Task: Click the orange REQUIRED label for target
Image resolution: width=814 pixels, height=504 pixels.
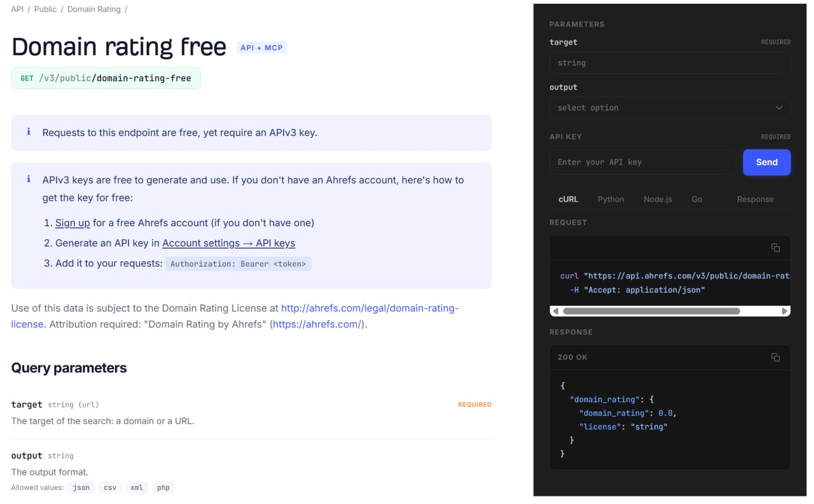Action: (x=474, y=405)
